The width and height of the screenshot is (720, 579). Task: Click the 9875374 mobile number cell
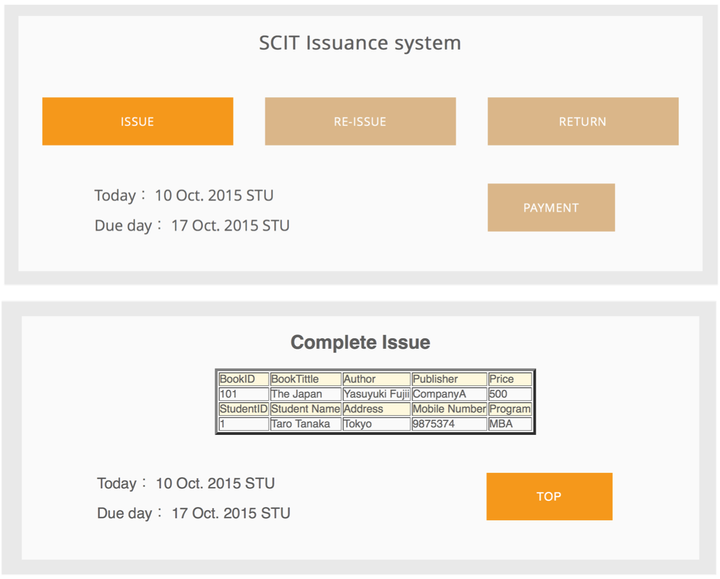(x=448, y=424)
